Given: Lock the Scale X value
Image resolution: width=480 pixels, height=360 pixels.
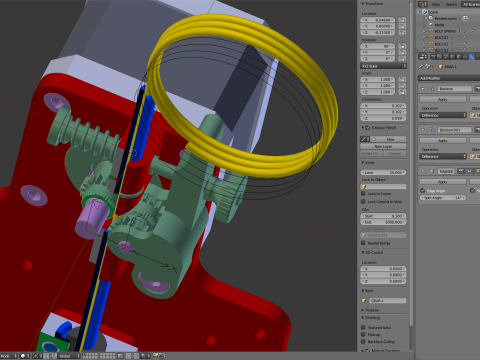Looking at the screenshot, I should click(x=402, y=80).
